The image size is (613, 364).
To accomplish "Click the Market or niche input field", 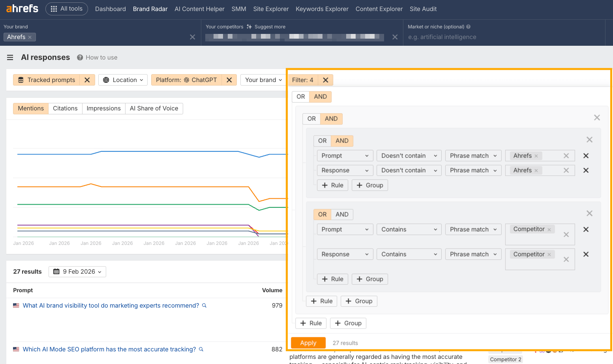I will [474, 37].
